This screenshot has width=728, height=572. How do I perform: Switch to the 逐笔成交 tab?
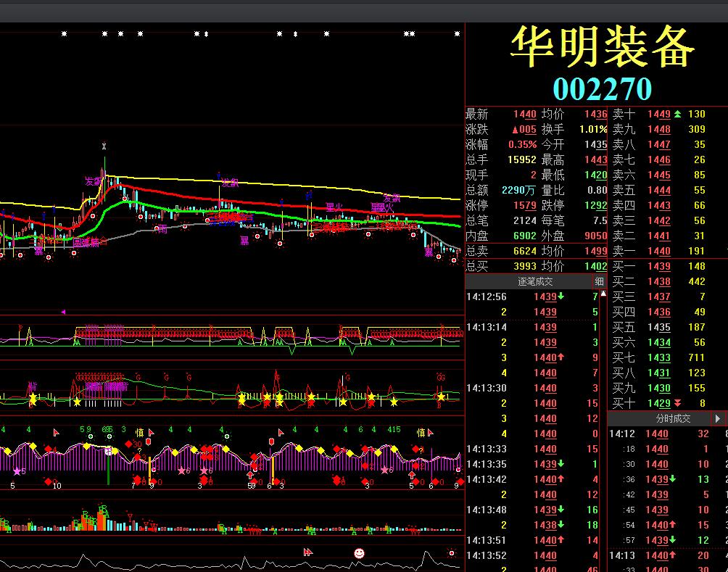(535, 281)
